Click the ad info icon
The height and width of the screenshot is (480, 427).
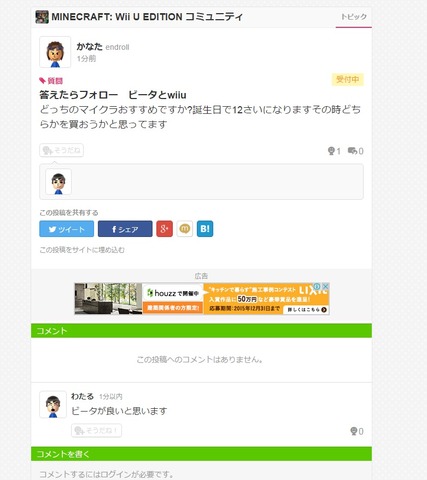click(317, 286)
